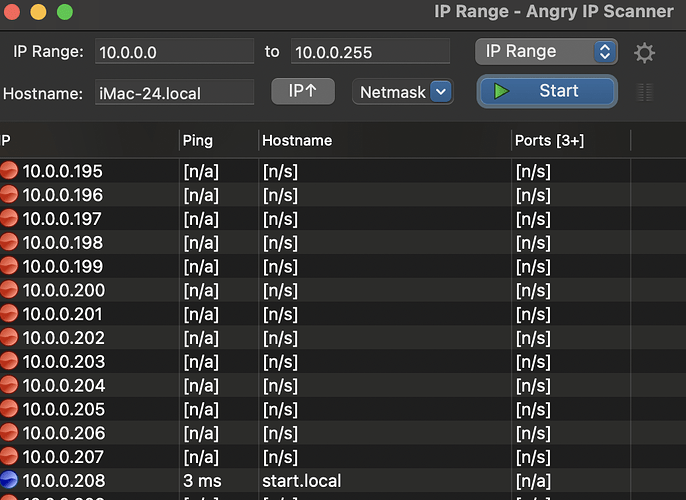
Task: Click the red status icon for 10.0.0.206
Action: tap(9, 432)
